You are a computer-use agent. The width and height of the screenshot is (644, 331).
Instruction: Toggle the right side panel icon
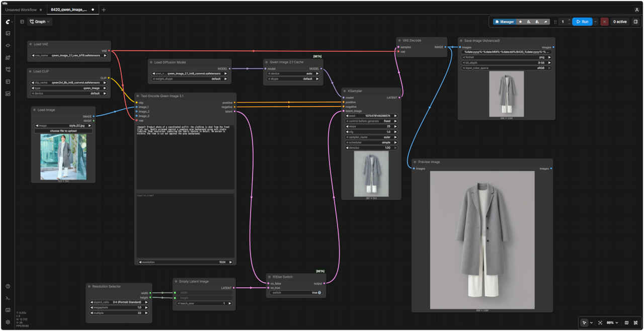[x=635, y=22]
